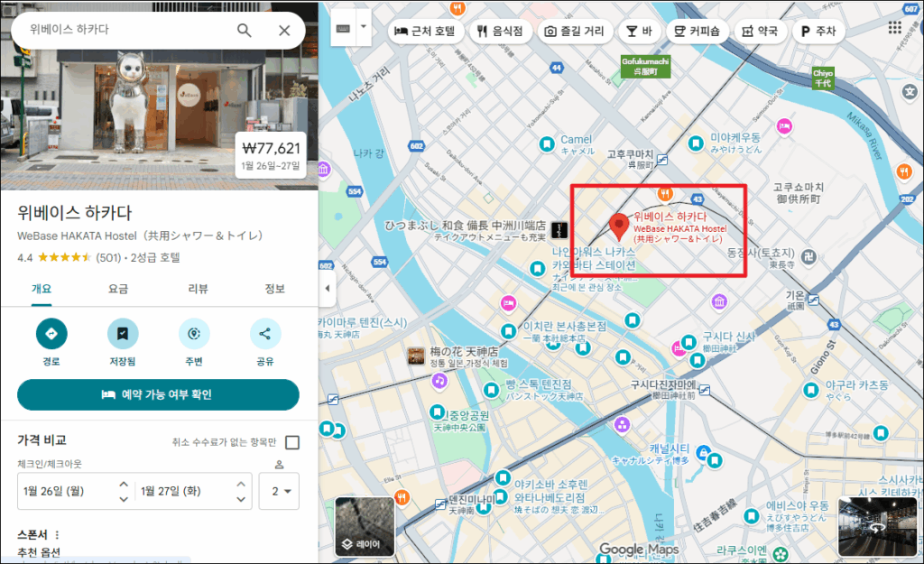
Task: Click 예약 가능 여부 확인 button
Action: (158, 394)
